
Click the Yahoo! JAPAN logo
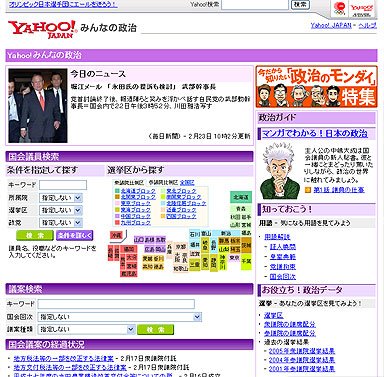click(x=42, y=29)
